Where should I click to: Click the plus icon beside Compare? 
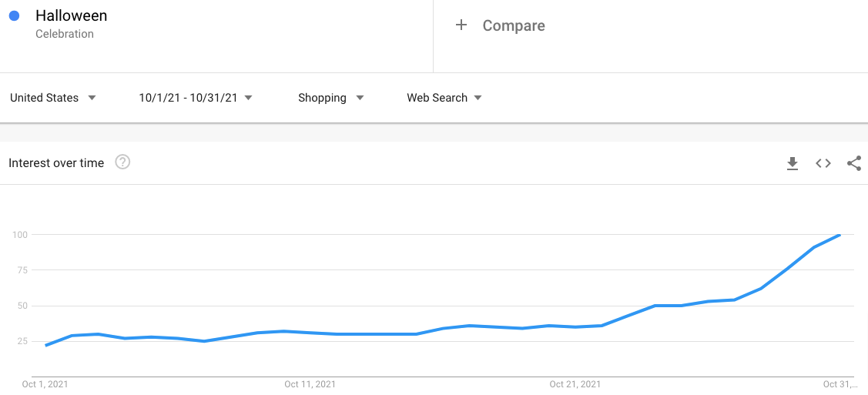(x=461, y=25)
